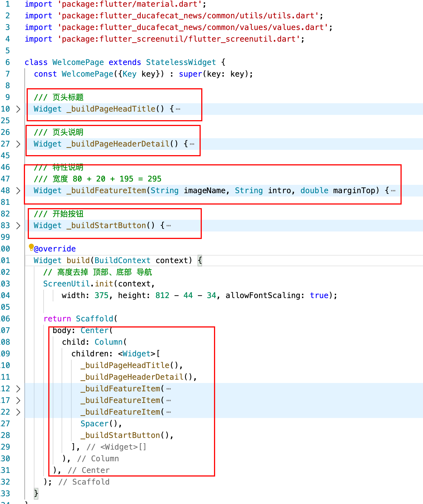This screenshot has height=504, width=423.
Task: Click line number 6 in the gutter
Action: pos(7,62)
